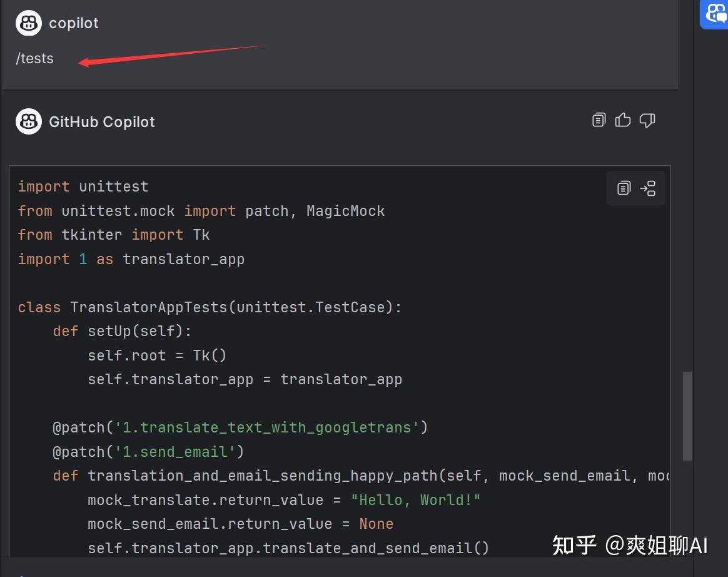Click the GitHub Copilot avatar icon
Image resolution: width=728 pixels, height=577 pixels.
point(28,121)
